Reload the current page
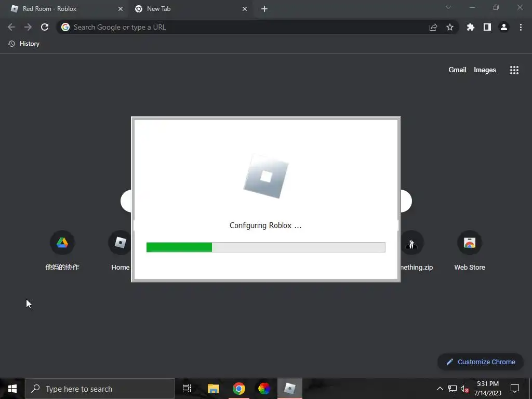The width and height of the screenshot is (532, 399). (45, 27)
